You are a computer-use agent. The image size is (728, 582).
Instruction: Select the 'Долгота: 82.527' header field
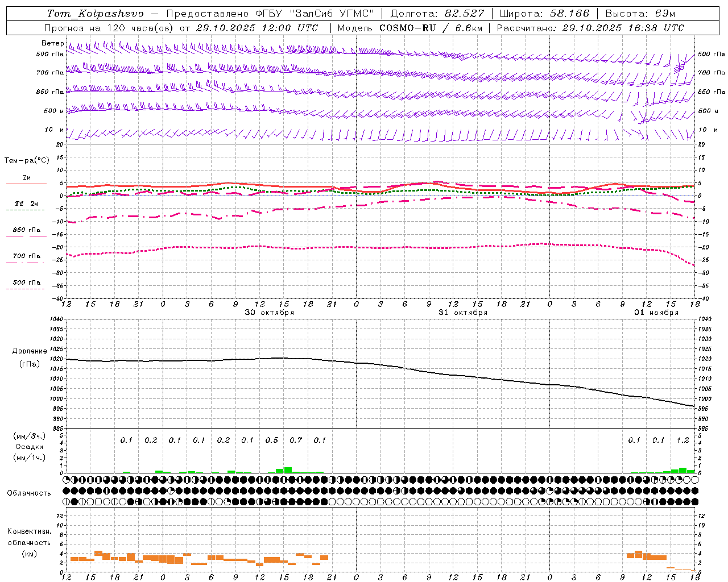pos(437,14)
